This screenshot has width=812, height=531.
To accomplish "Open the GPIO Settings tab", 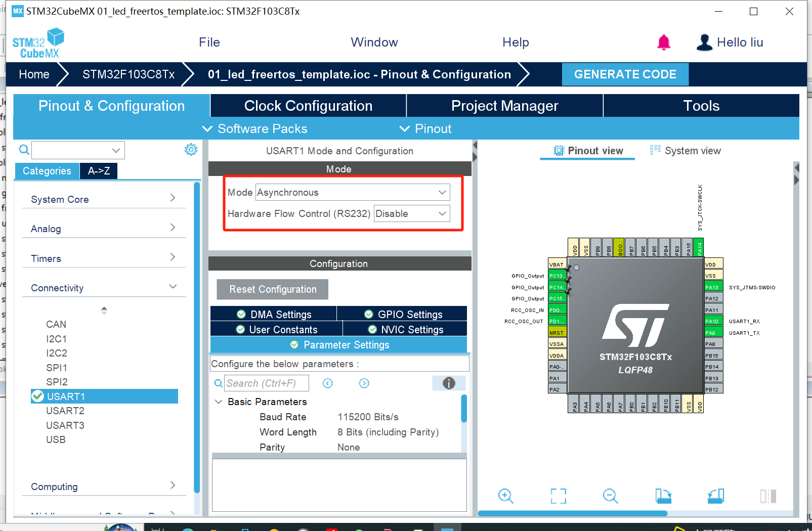I will pyautogui.click(x=403, y=314).
